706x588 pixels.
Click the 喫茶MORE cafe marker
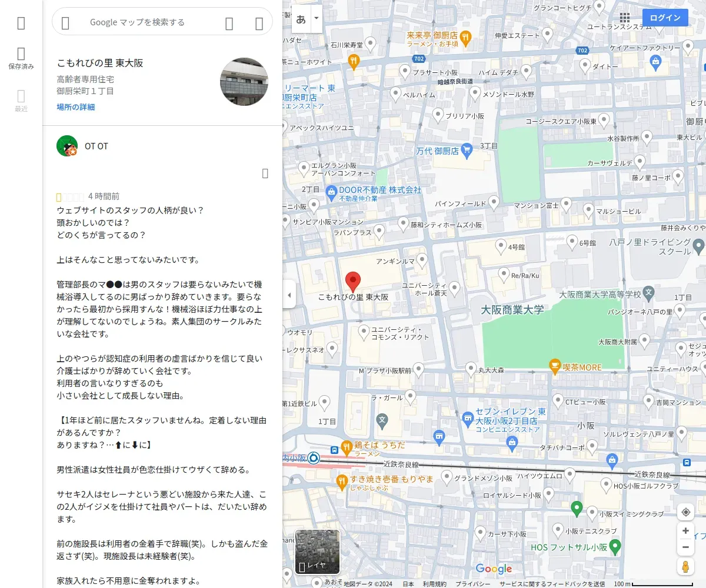coord(554,367)
